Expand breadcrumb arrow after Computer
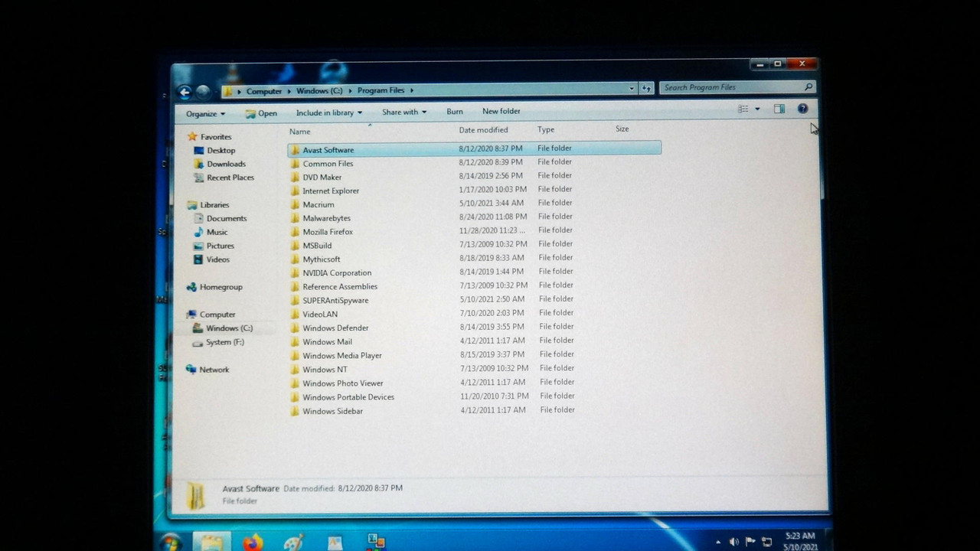Viewport: 980px width, 551px height. [289, 91]
